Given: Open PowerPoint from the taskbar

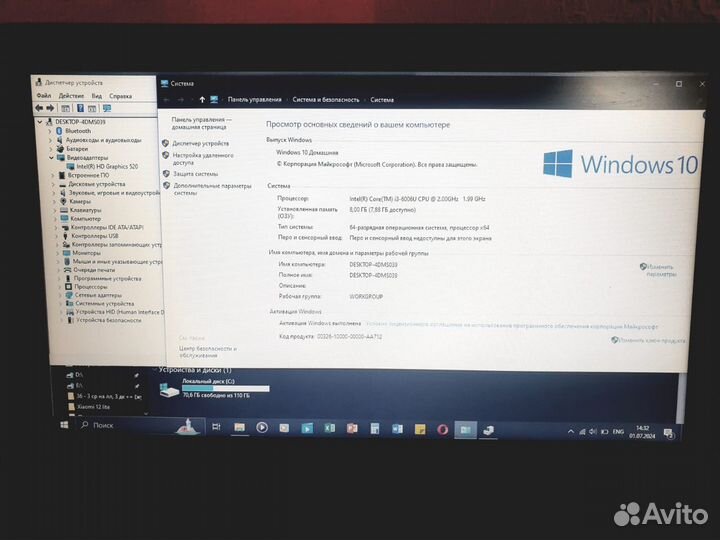Looking at the screenshot, I should (352, 428).
